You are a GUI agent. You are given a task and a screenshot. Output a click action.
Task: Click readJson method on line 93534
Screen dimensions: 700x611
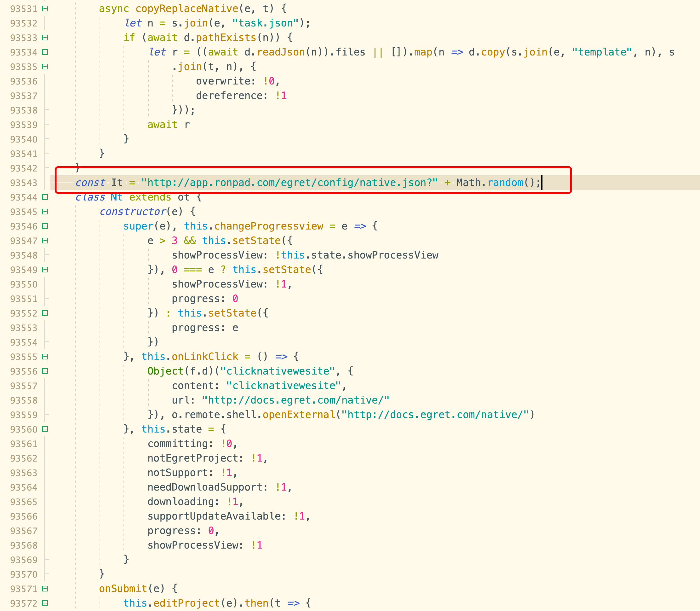click(x=281, y=52)
